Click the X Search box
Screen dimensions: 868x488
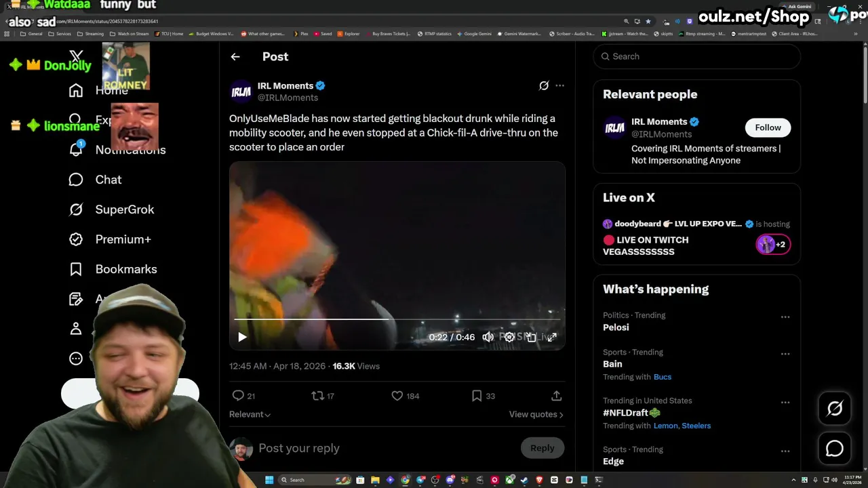(x=697, y=56)
